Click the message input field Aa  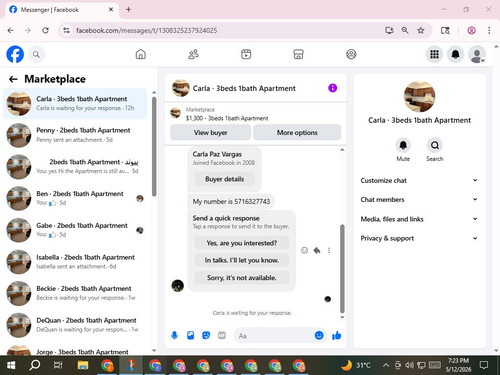coord(274,336)
